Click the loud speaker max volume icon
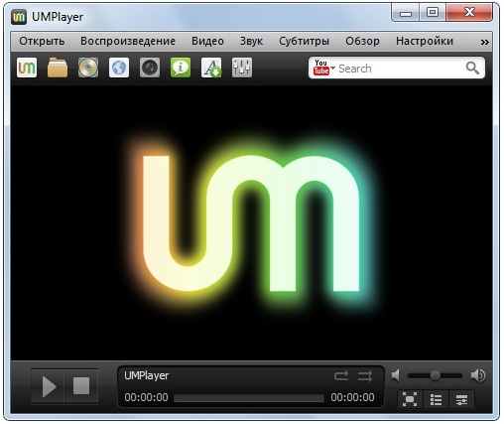Screen dimensions: 504x424 (x=478, y=375)
